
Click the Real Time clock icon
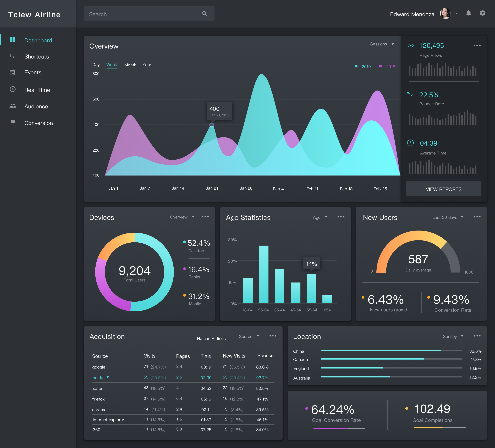(13, 89)
